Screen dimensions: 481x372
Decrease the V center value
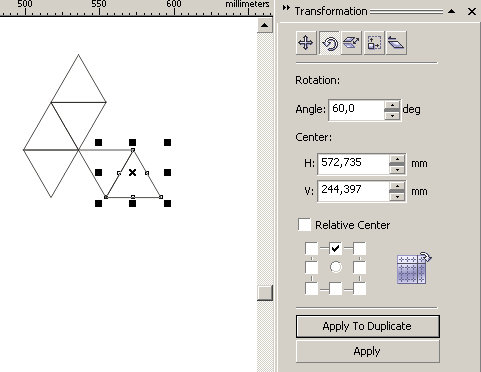pos(397,197)
